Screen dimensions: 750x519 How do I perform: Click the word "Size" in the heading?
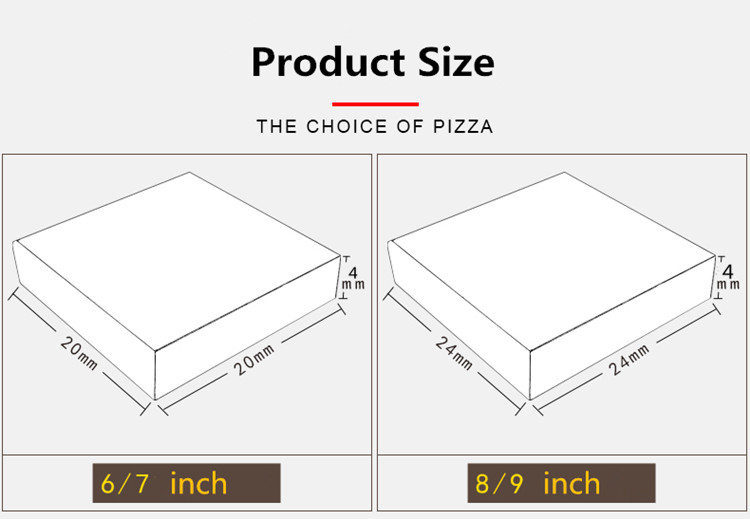[456, 62]
